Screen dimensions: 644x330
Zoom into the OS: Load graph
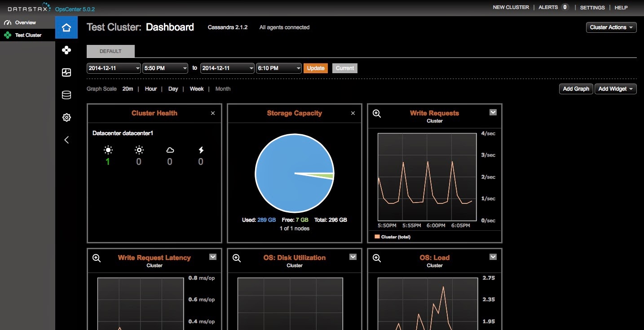click(x=376, y=258)
